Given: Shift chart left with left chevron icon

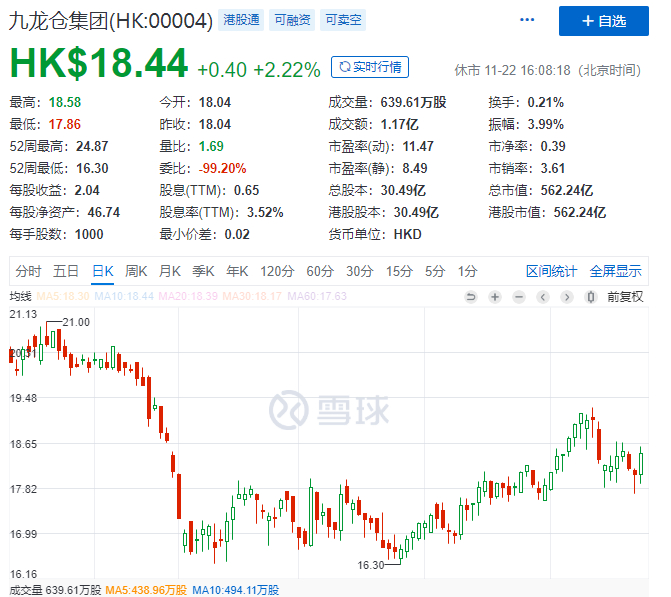Looking at the screenshot, I should [543, 297].
